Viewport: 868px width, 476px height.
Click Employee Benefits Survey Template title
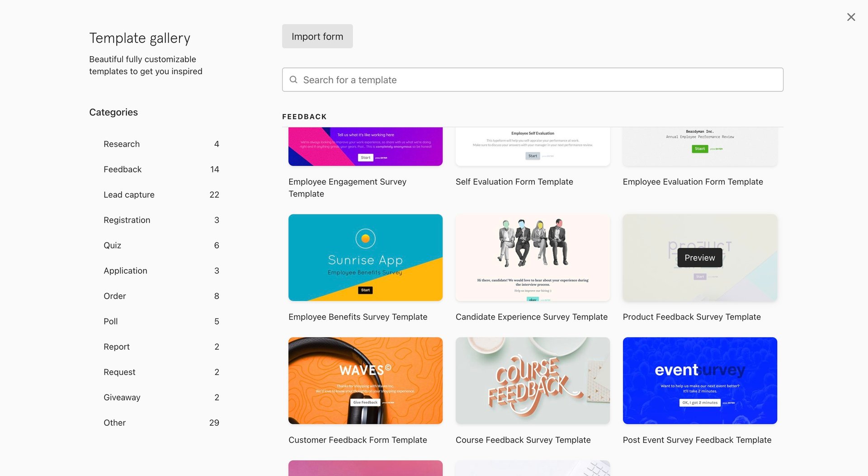358,317
